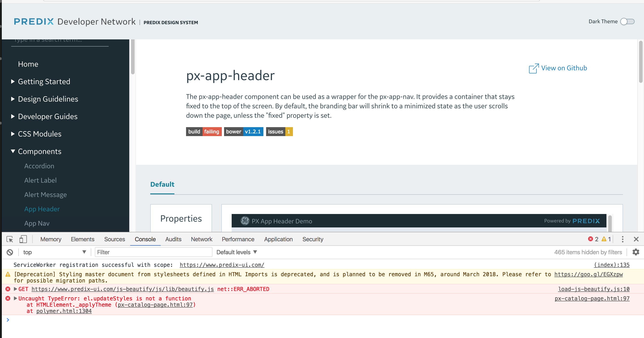Expand the GET beautify.js error entry
The width and height of the screenshot is (644, 338).
(15, 289)
